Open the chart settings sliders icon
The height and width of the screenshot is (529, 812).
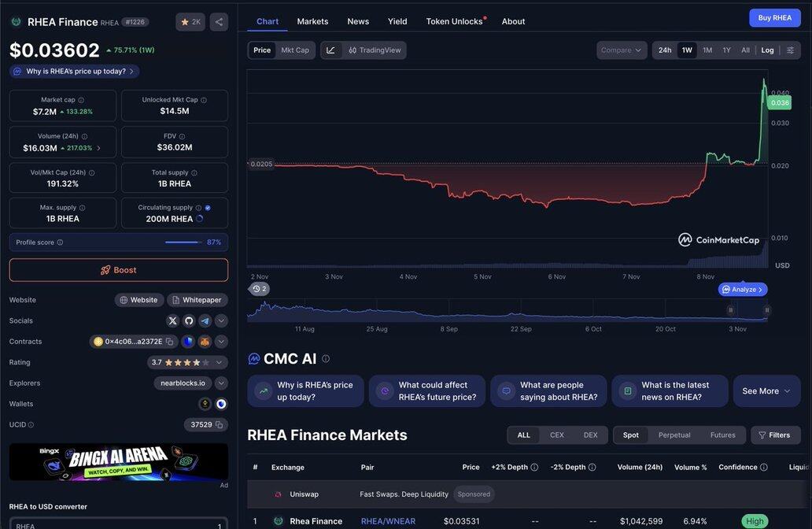pyautogui.click(x=791, y=50)
